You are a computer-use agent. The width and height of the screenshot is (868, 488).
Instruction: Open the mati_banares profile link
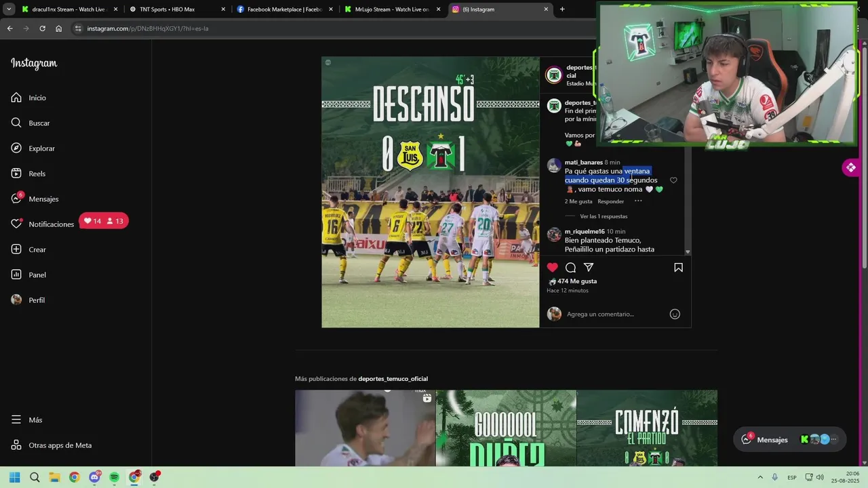pos(583,163)
